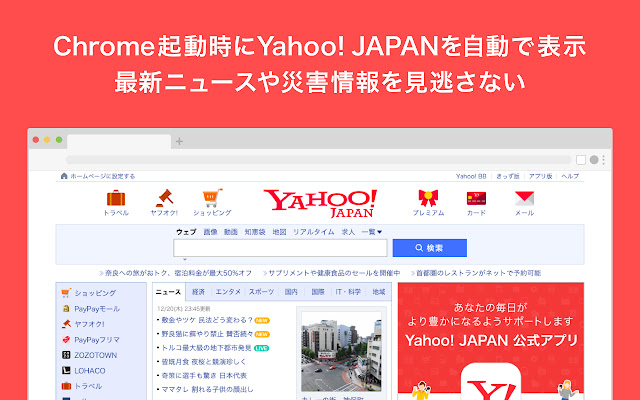Screen dimensions: 640x400
Task: Select the active browser tab
Action: [119, 141]
